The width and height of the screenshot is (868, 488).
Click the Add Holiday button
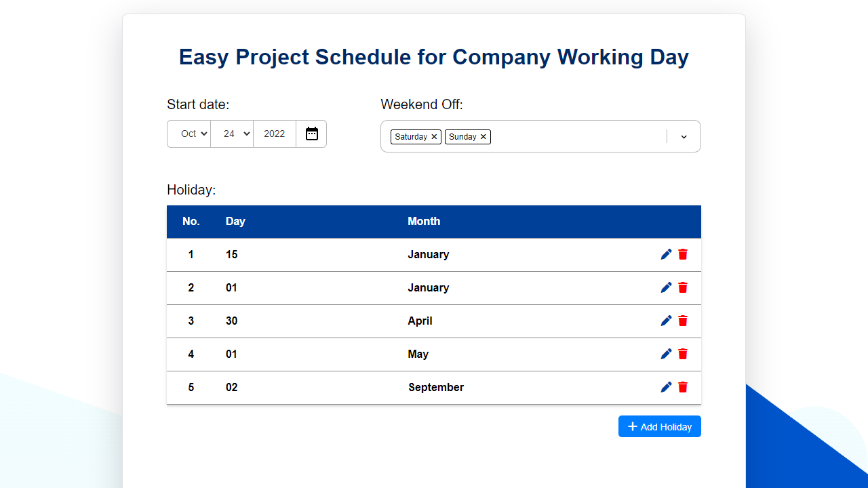click(659, 426)
